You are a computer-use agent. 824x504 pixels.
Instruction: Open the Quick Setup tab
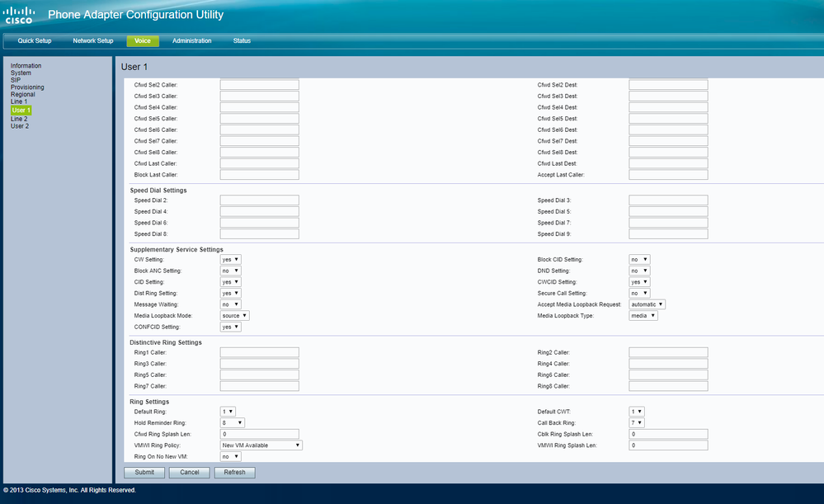click(x=35, y=40)
